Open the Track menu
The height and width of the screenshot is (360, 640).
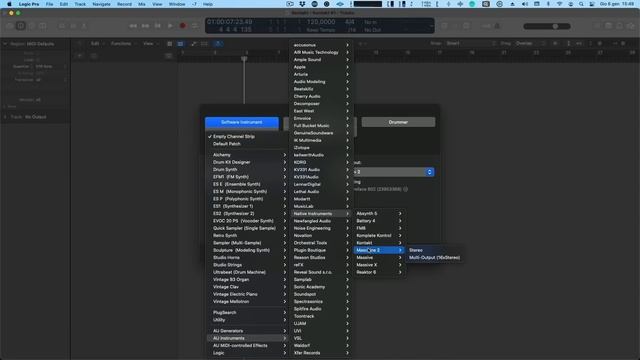(x=80, y=4)
